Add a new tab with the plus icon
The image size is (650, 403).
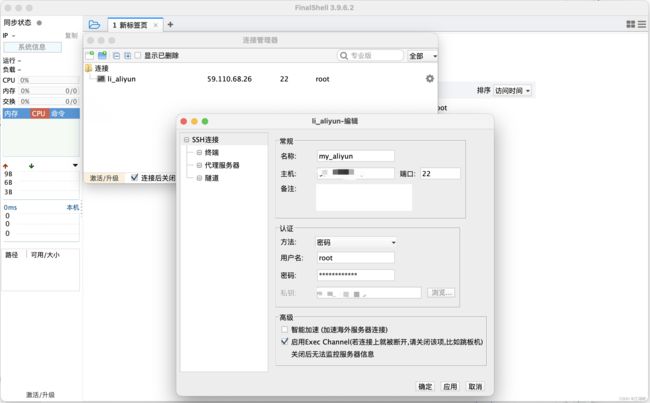coord(170,25)
